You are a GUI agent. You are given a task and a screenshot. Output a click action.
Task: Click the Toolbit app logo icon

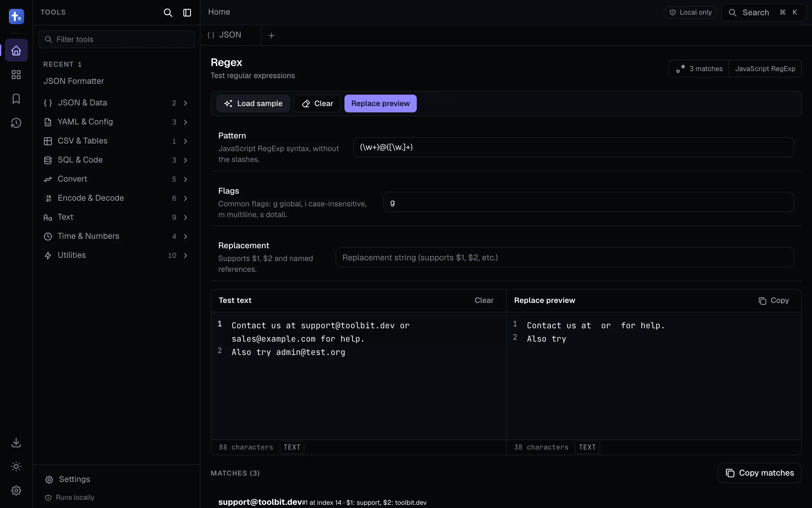[x=16, y=17]
